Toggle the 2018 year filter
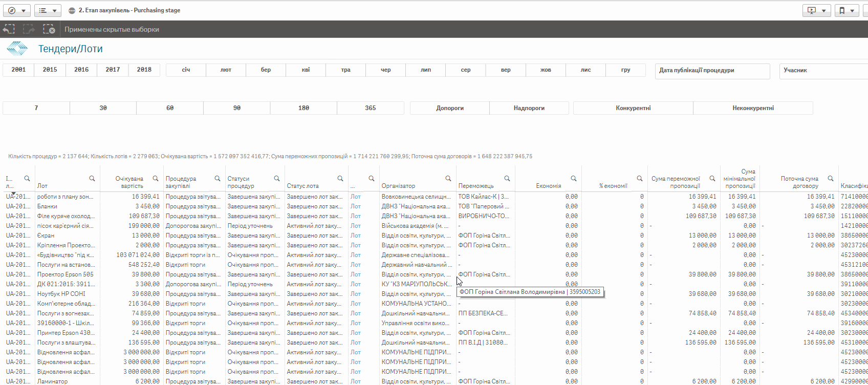868x385 pixels. tap(144, 70)
